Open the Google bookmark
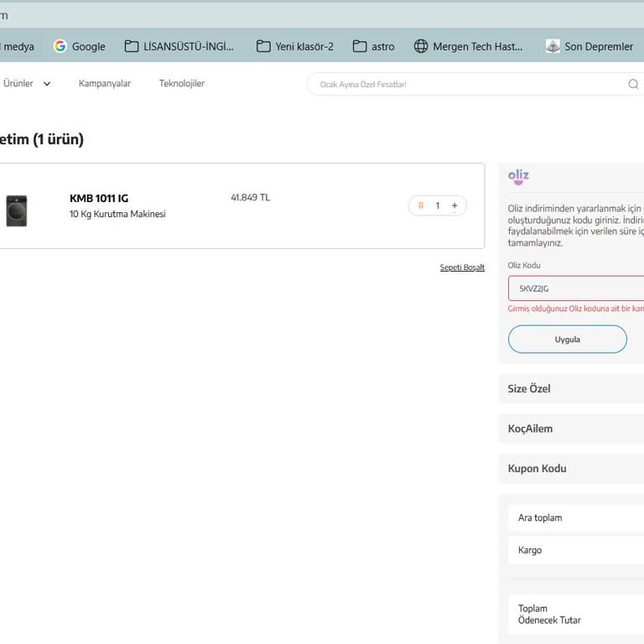This screenshot has width=644, height=644. (80, 46)
